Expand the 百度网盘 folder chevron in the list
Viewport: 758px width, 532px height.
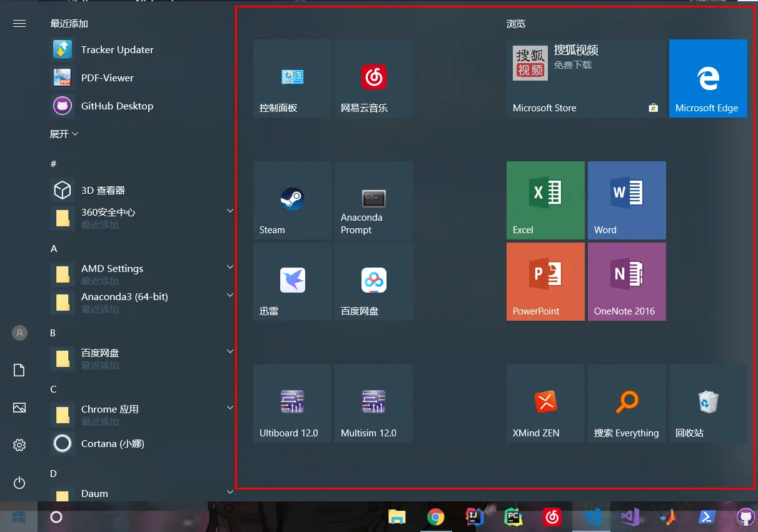pos(230,352)
